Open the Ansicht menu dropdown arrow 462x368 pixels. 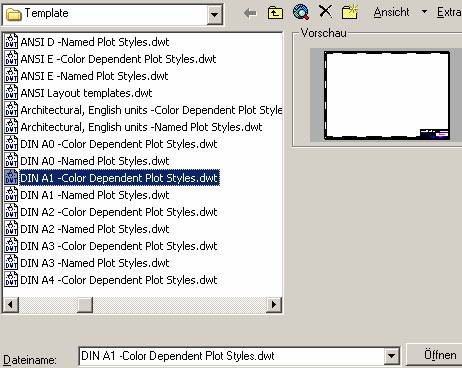coord(424,12)
